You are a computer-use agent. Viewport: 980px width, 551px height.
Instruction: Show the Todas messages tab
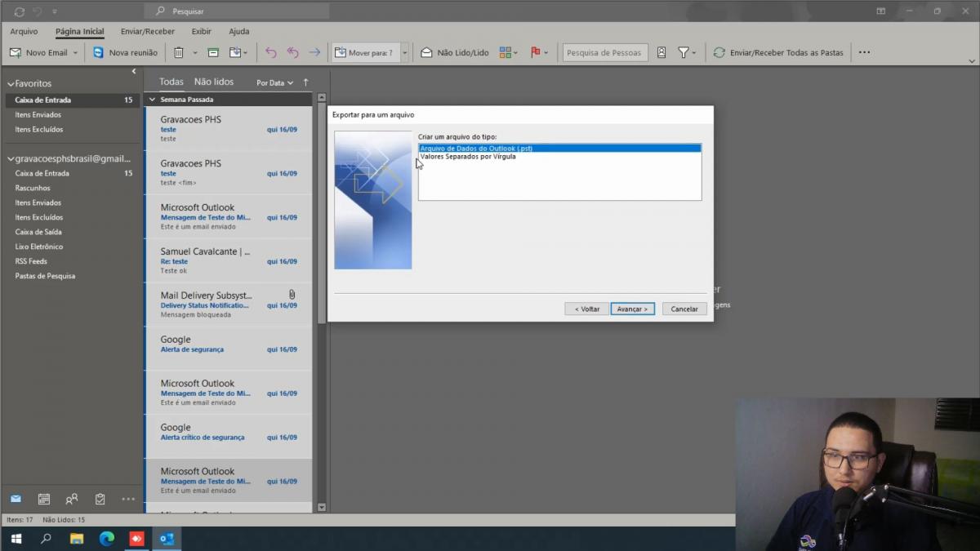(171, 82)
